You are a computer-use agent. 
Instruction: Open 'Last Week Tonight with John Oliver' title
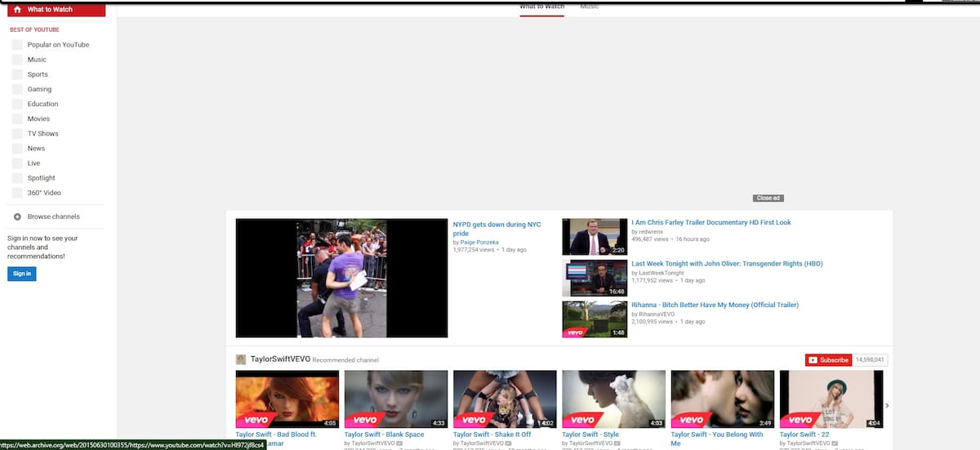(x=727, y=264)
